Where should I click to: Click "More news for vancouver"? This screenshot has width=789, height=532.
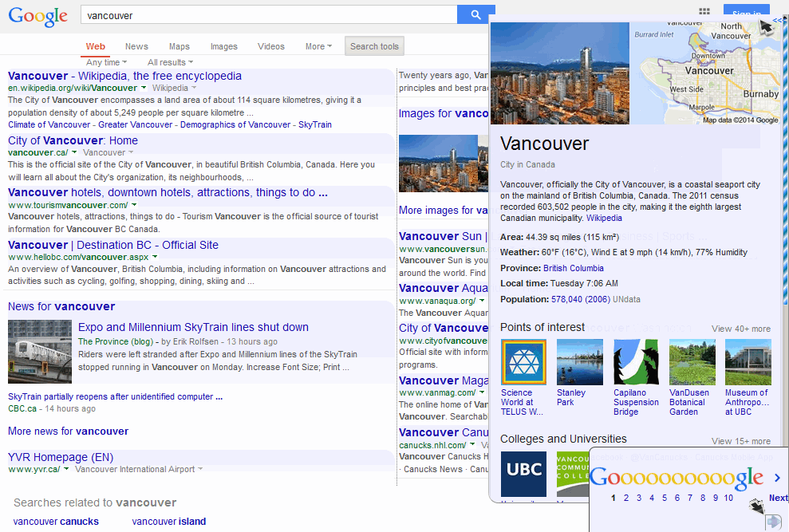point(67,431)
